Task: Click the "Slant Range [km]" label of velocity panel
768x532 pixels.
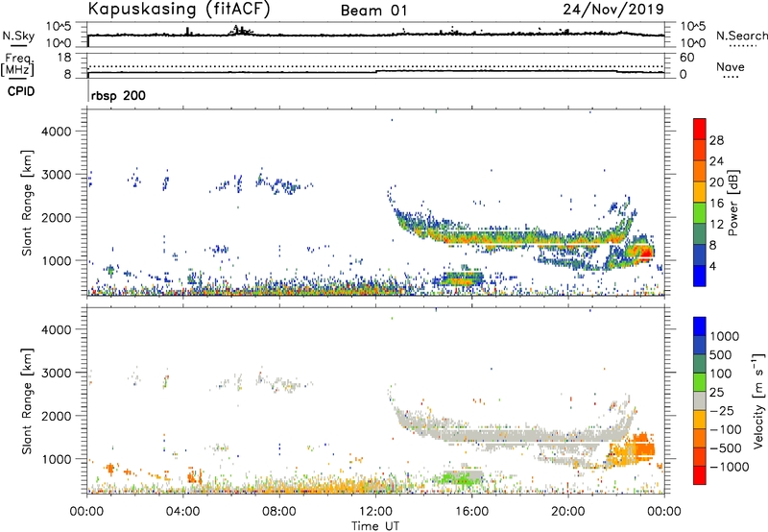Action: click(27, 400)
